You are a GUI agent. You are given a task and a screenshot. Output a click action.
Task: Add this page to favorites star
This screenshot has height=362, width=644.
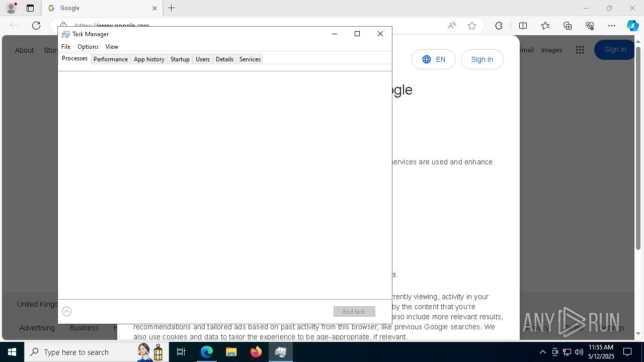click(472, 26)
